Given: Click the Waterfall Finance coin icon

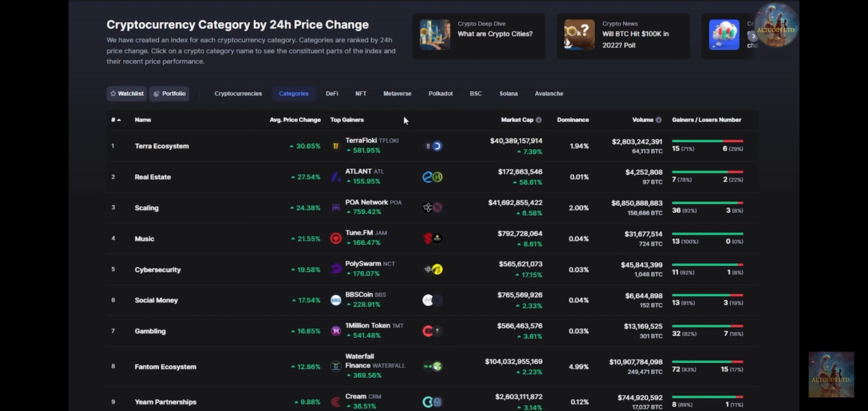Looking at the screenshot, I should click(336, 366).
